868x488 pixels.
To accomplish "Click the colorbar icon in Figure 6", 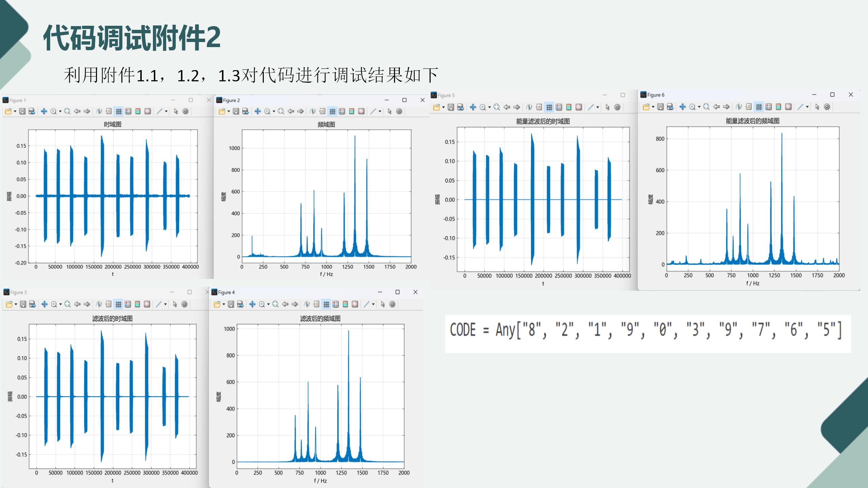I will [778, 107].
